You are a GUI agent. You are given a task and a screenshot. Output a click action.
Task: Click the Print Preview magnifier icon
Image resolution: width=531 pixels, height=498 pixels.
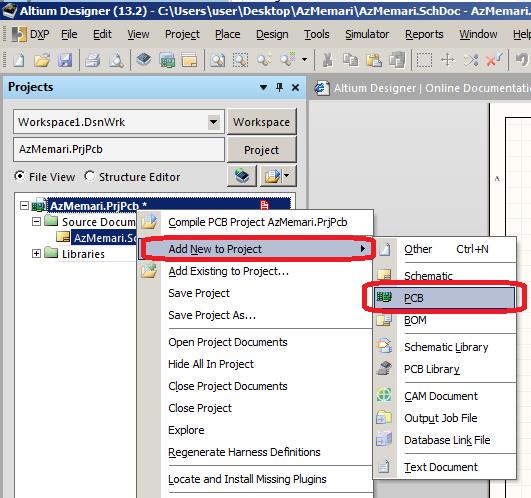116,60
